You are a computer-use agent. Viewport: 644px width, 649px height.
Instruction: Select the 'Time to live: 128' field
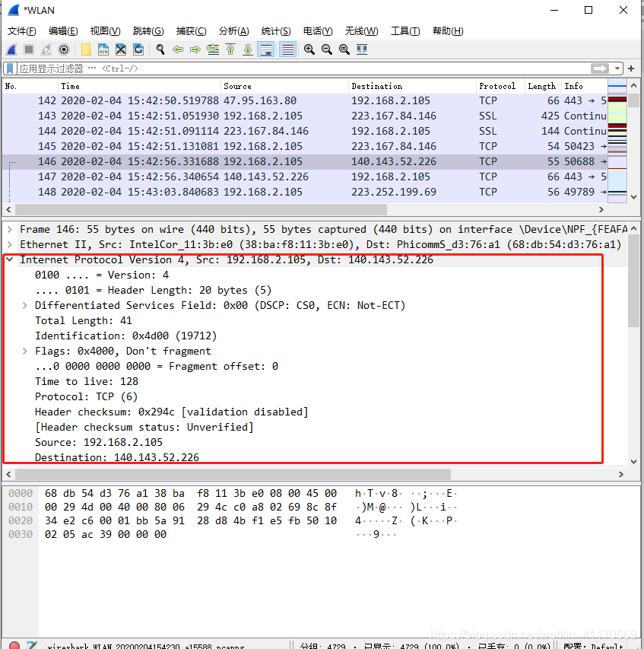pyautogui.click(x=87, y=382)
